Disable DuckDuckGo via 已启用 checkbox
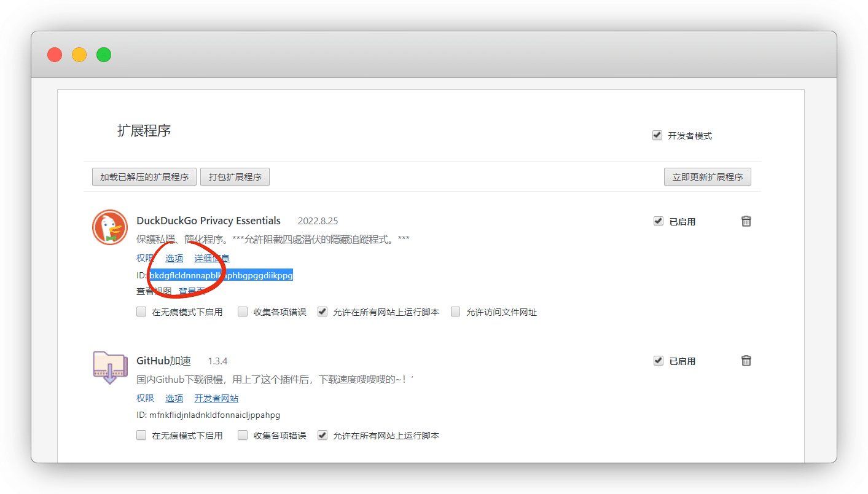 tap(659, 221)
